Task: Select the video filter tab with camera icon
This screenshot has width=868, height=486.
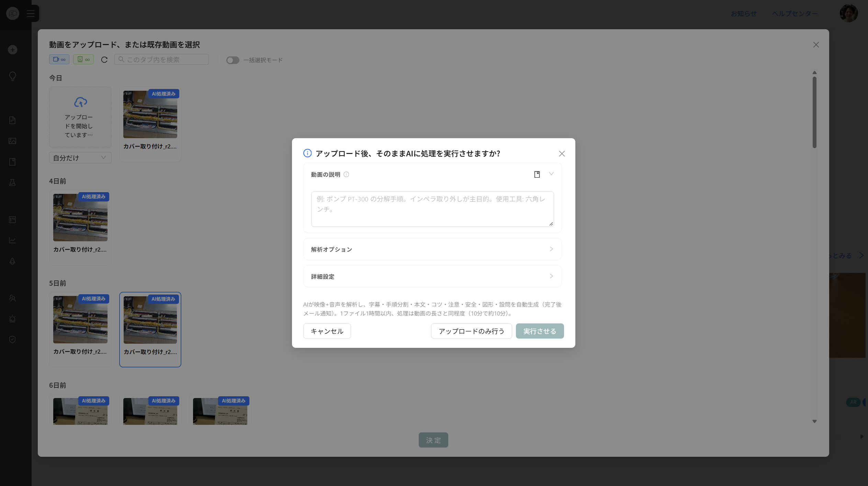Action: coord(59,59)
